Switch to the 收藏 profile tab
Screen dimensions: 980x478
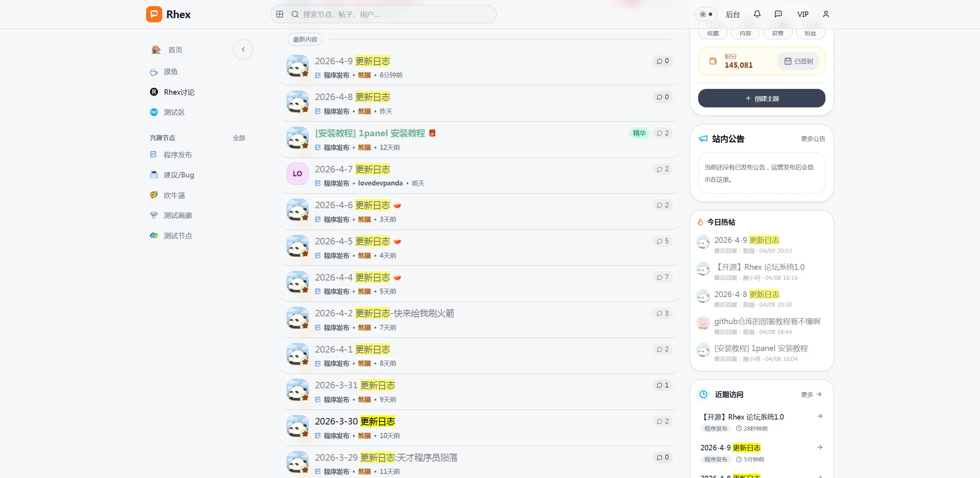(713, 33)
